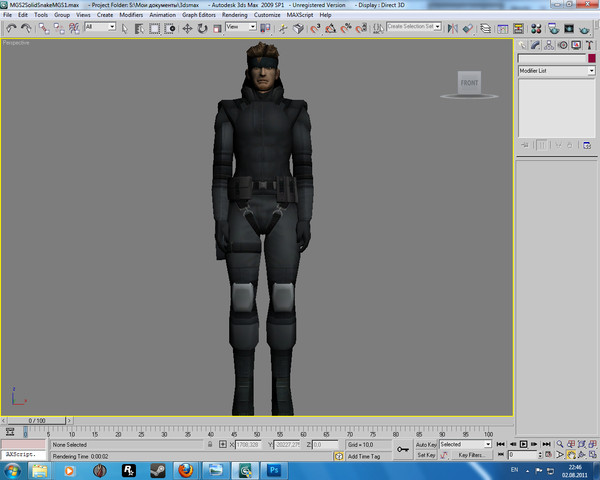
Task: Toggle the 3D Snaps magnet
Action: [315, 29]
